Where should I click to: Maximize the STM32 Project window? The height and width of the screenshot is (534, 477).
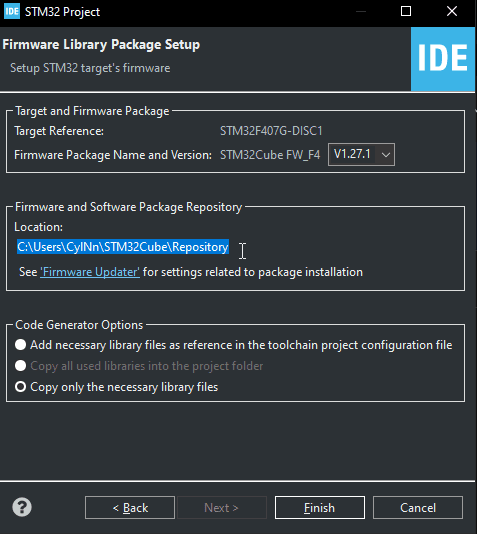[406, 11]
